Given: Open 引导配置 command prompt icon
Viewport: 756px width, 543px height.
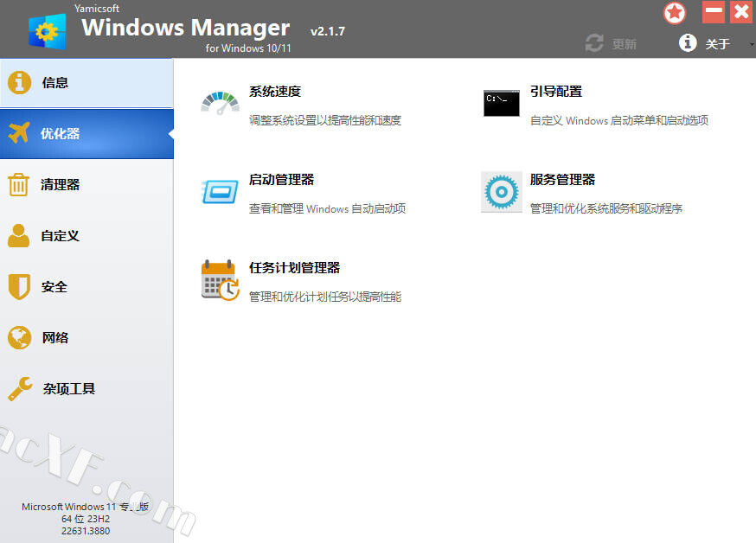Looking at the screenshot, I should [x=502, y=103].
